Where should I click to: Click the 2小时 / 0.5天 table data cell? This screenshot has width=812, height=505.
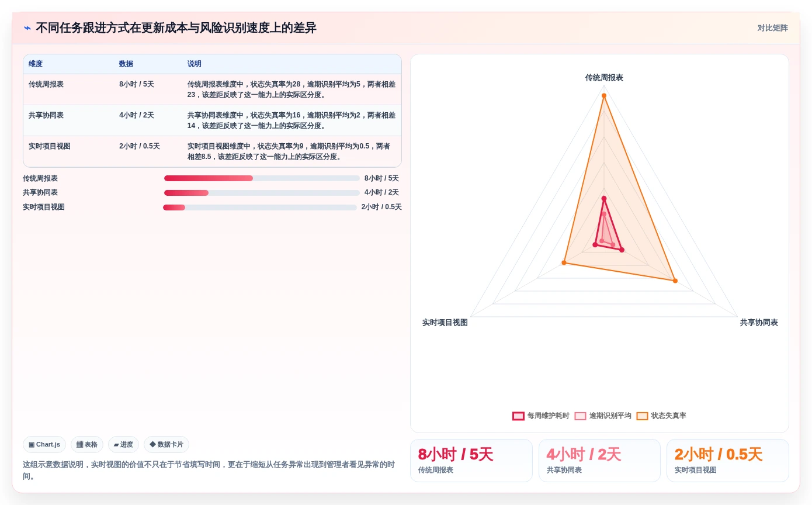tap(140, 146)
